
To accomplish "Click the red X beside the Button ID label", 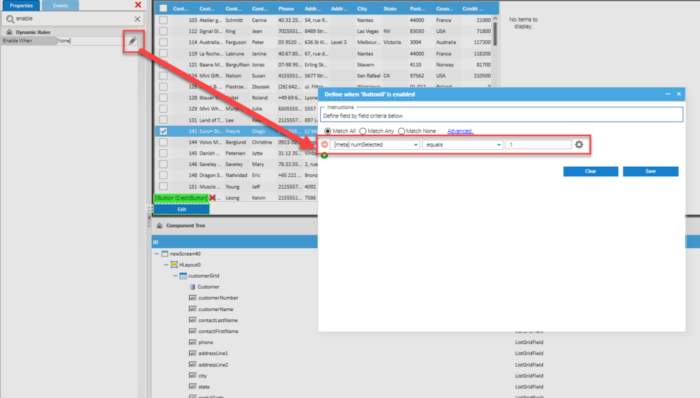I will coord(212,198).
